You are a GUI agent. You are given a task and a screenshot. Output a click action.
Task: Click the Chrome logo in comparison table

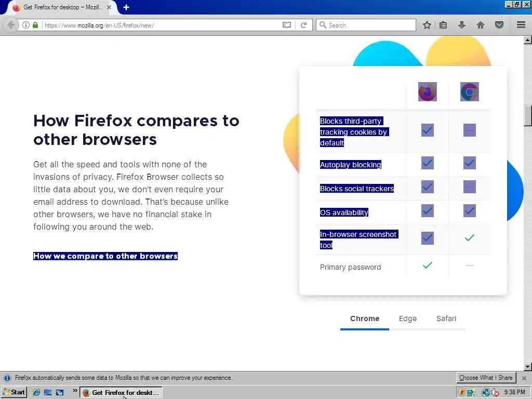[470, 91]
